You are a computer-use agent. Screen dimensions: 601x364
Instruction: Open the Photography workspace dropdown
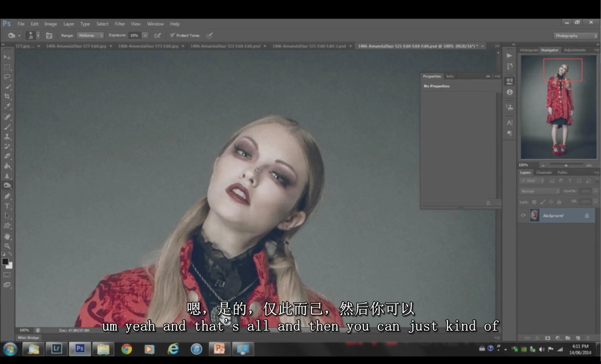click(x=576, y=36)
